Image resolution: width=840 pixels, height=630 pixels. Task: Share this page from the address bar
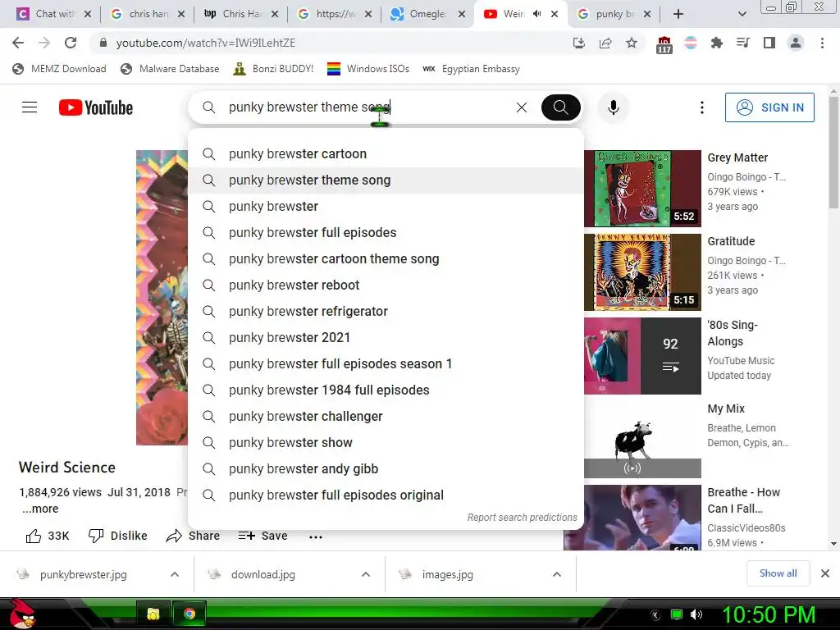tap(605, 43)
